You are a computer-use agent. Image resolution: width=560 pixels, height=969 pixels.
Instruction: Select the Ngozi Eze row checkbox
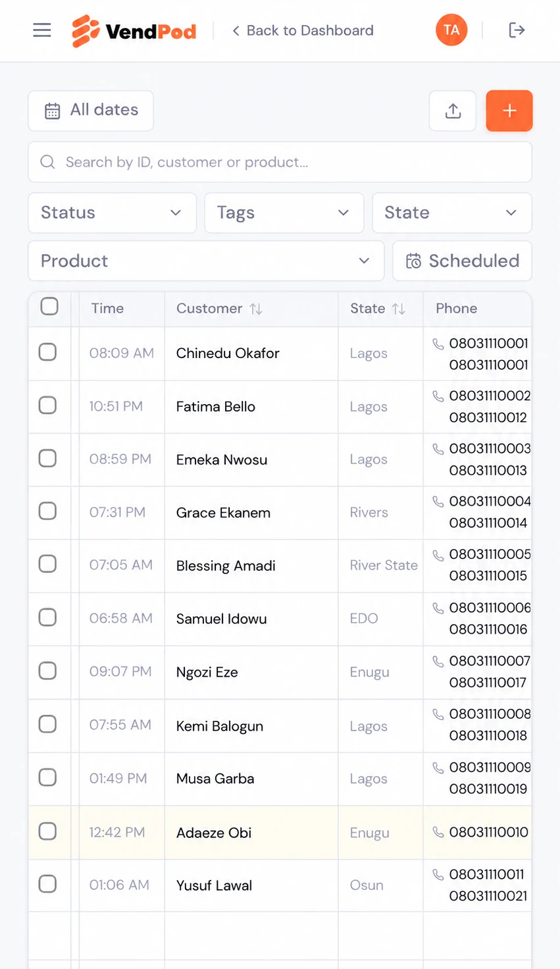click(47, 671)
